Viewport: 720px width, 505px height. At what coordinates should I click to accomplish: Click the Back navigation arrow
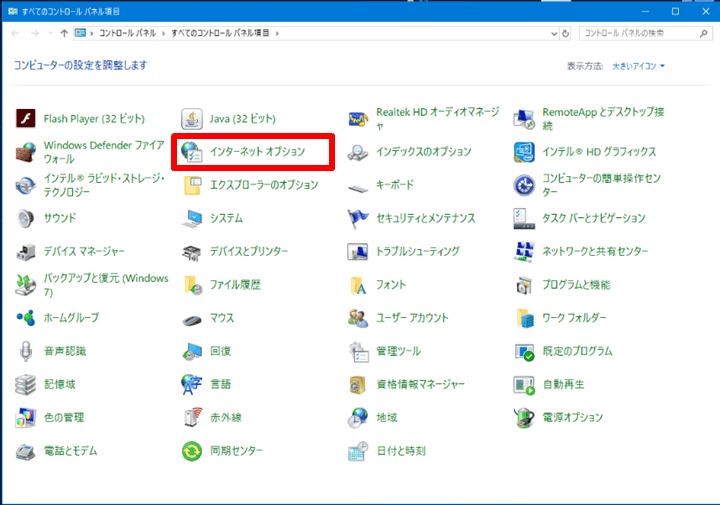16,34
